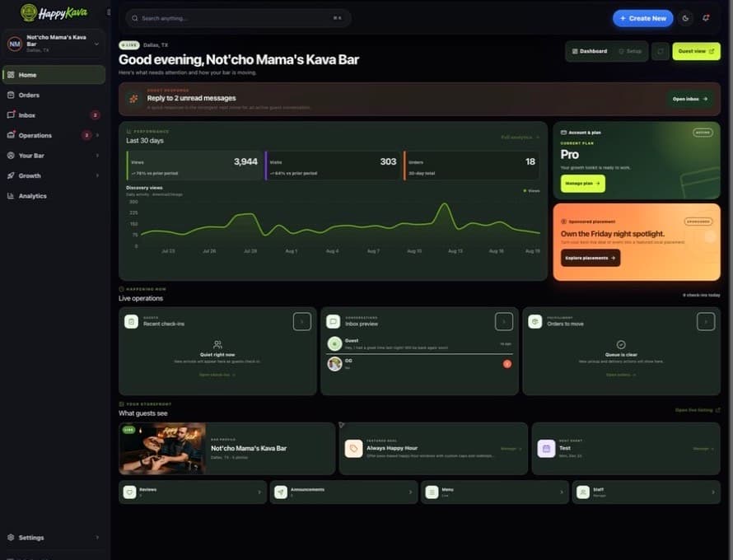The height and width of the screenshot is (560, 733).
Task: Expand the Settings submenu chevron
Action: pyautogui.click(x=98, y=538)
